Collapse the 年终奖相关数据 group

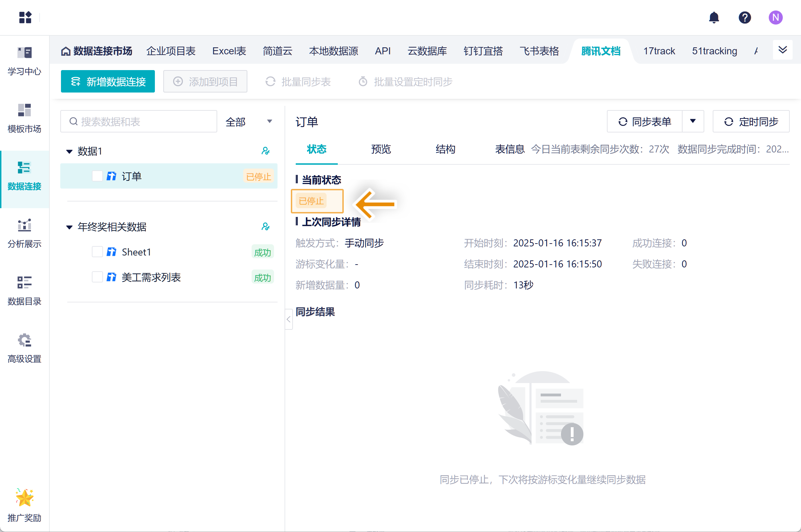tap(69, 227)
